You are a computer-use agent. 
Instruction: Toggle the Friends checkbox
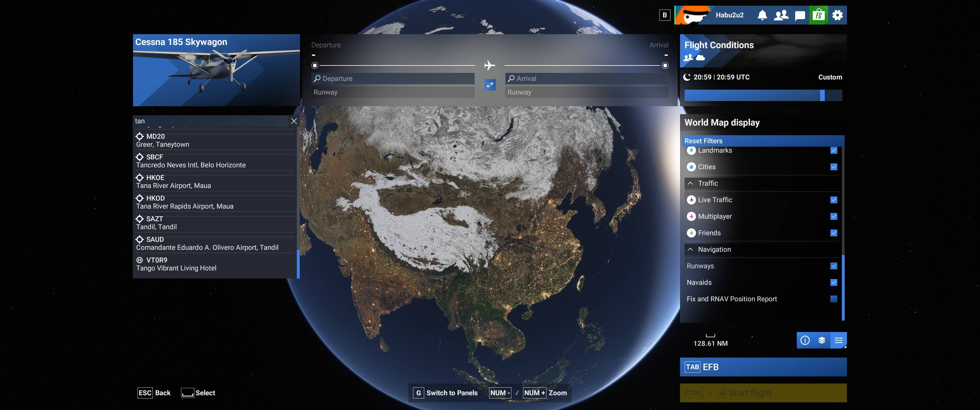click(834, 233)
